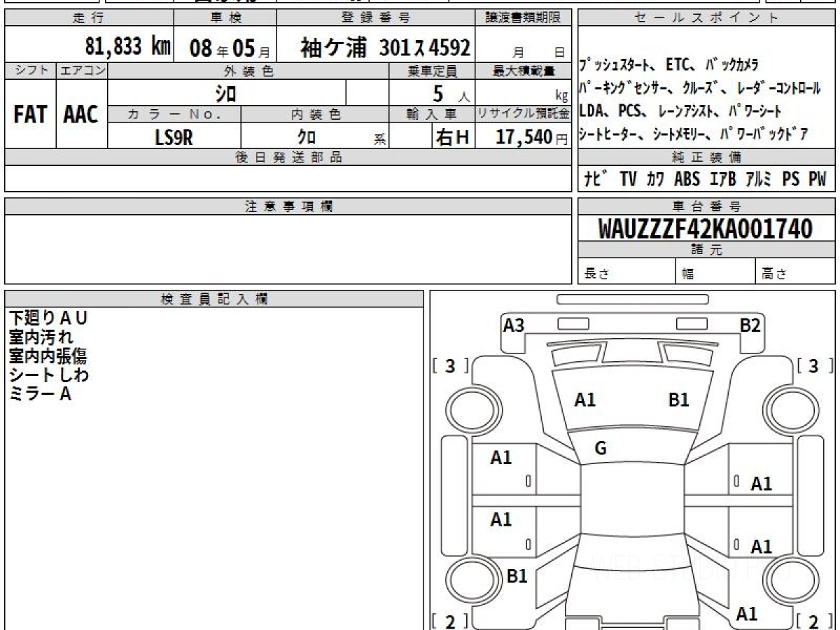Select inspector note 下廻りAU
The height and width of the screenshot is (630, 840).
tap(48, 318)
